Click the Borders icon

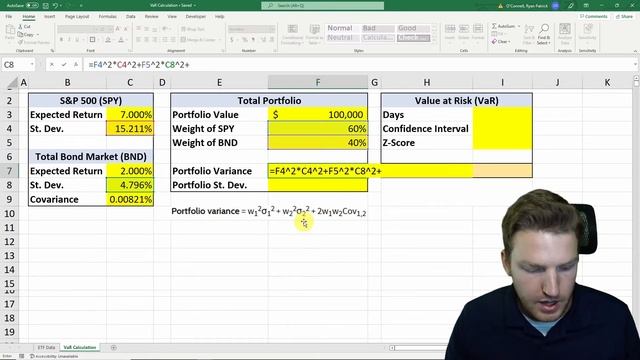click(x=93, y=40)
